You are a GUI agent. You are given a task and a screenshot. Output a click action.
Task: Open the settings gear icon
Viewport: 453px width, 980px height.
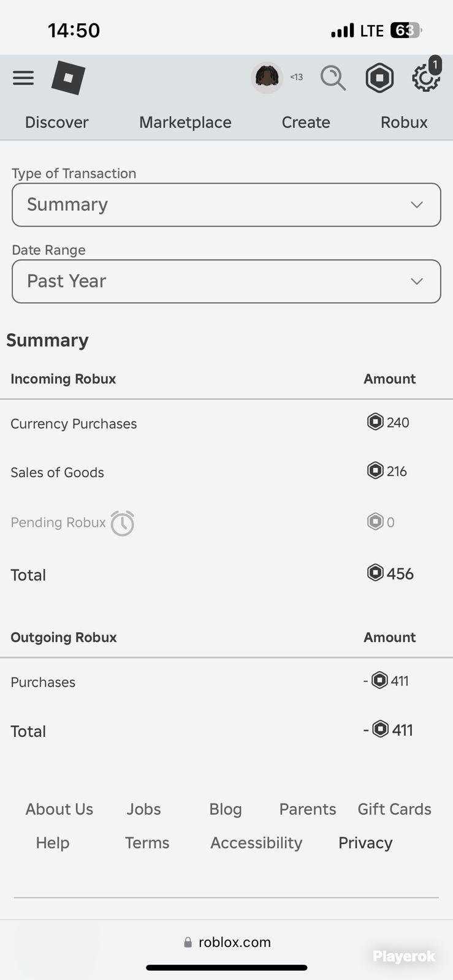[425, 78]
